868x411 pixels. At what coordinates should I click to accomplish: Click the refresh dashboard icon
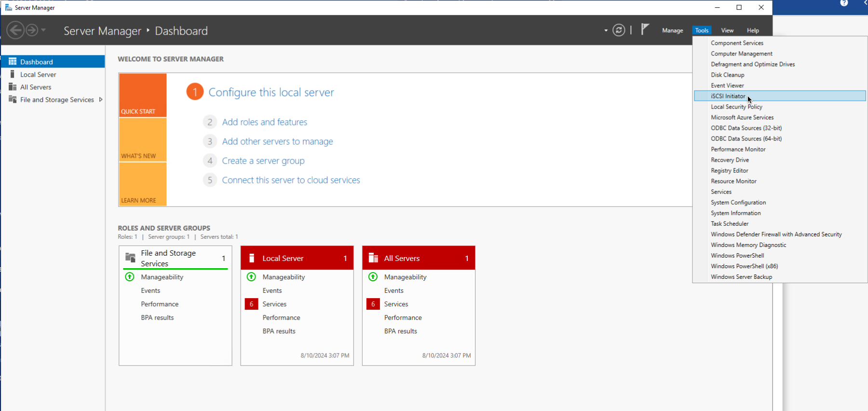(x=619, y=30)
